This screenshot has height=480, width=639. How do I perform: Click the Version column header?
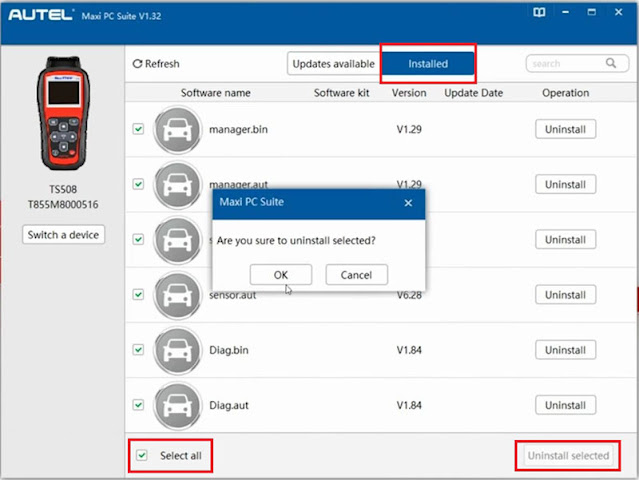click(409, 93)
